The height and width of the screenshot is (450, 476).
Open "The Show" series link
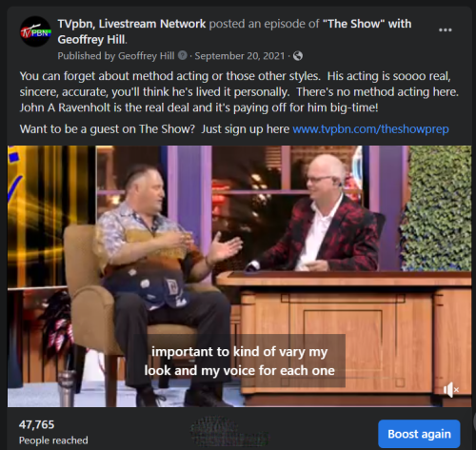(x=367, y=24)
